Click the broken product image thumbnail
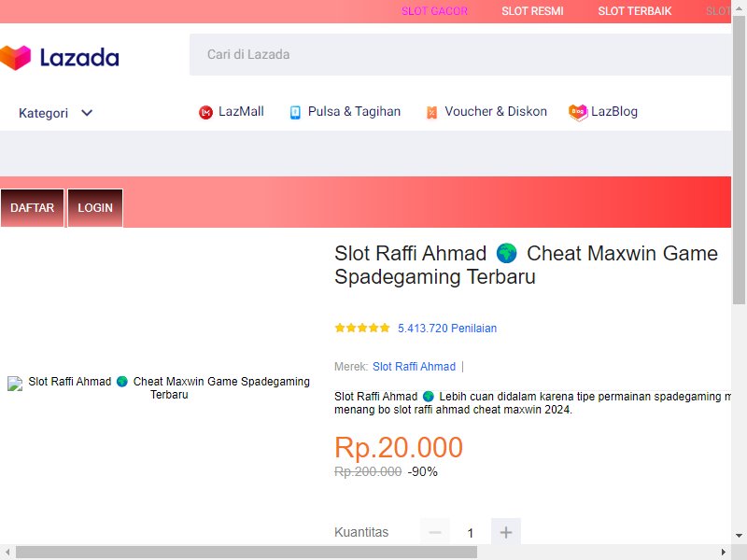This screenshot has height=560, width=747. (x=15, y=384)
